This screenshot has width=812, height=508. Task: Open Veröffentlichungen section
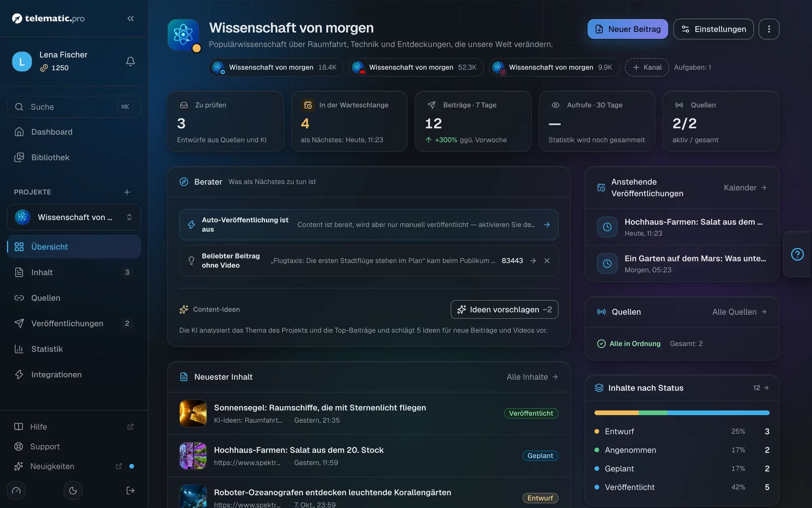click(x=74, y=323)
